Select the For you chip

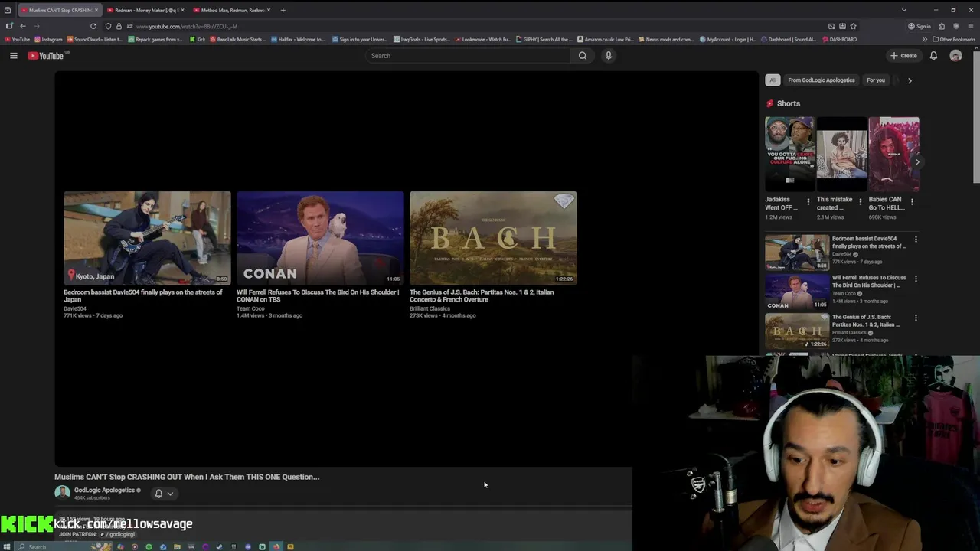pos(876,80)
